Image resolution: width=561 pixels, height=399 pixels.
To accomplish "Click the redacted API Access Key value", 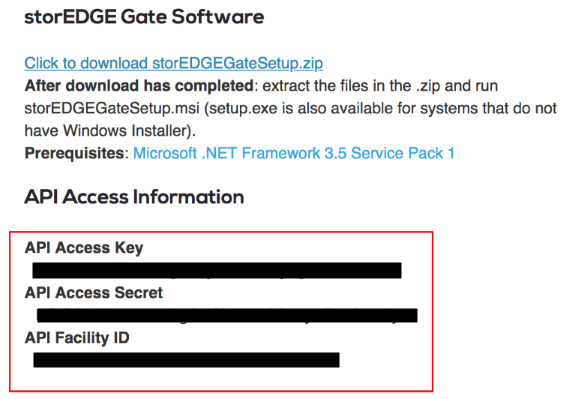I will pyautogui.click(x=217, y=270).
